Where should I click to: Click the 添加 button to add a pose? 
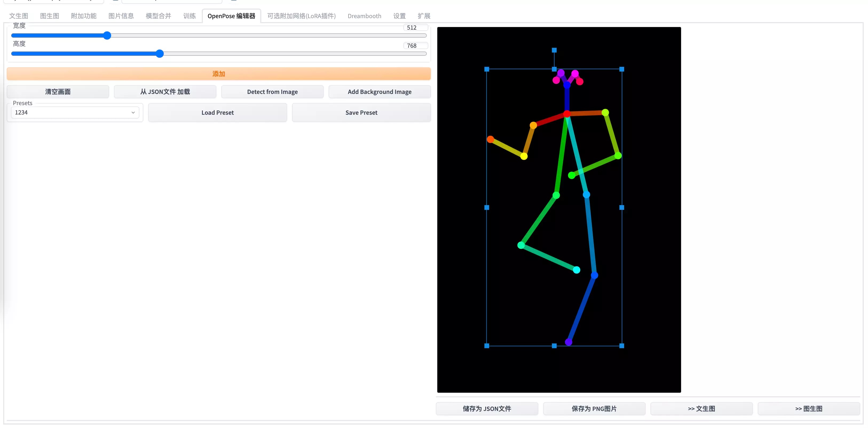click(218, 74)
